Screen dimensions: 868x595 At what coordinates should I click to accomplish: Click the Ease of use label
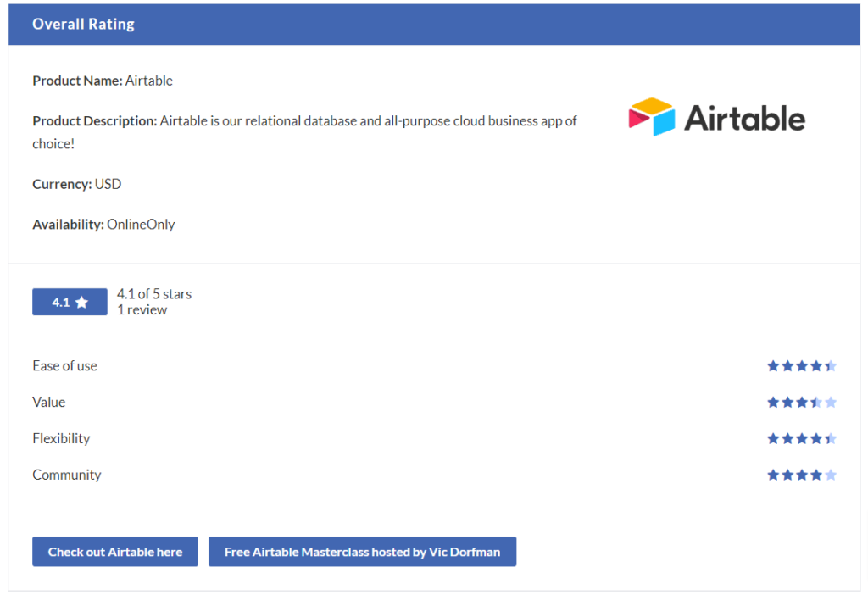click(x=64, y=366)
